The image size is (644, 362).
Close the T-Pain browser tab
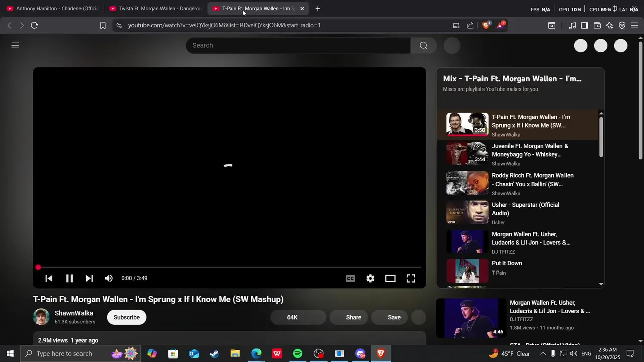302,9
